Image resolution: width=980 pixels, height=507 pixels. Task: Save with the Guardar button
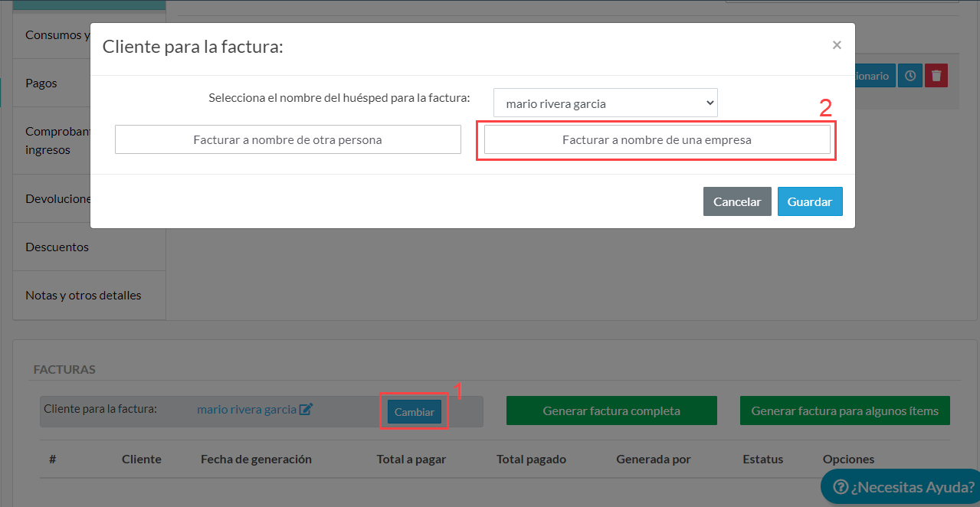(809, 201)
